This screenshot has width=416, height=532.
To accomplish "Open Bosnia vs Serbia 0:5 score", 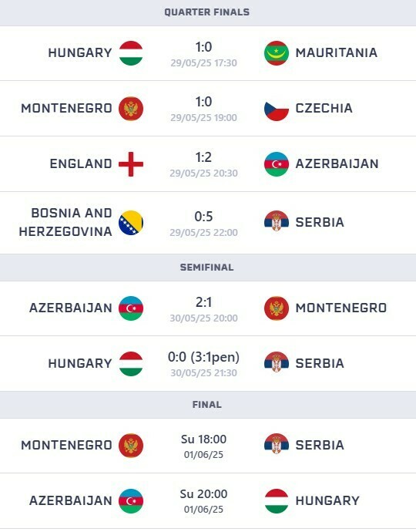I will 203,217.
